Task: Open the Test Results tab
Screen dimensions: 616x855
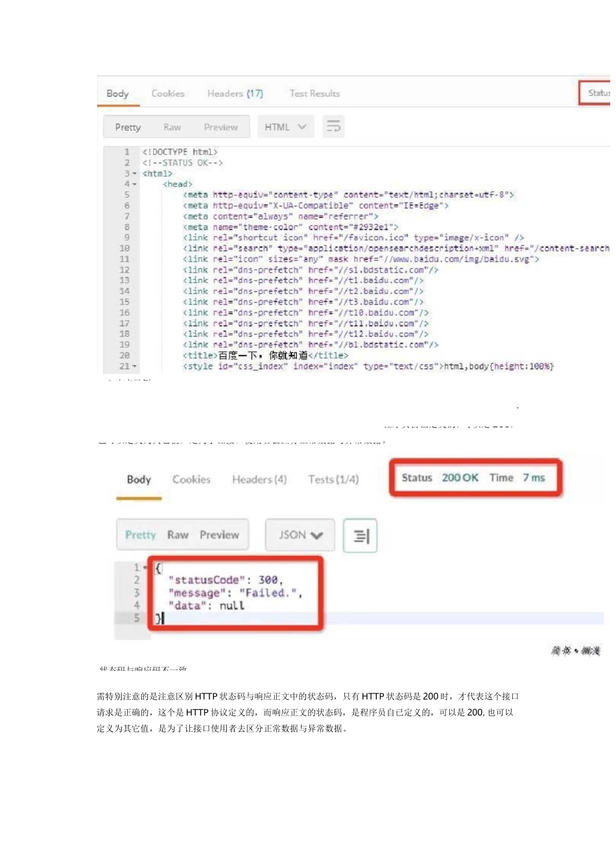Action: pyautogui.click(x=314, y=93)
